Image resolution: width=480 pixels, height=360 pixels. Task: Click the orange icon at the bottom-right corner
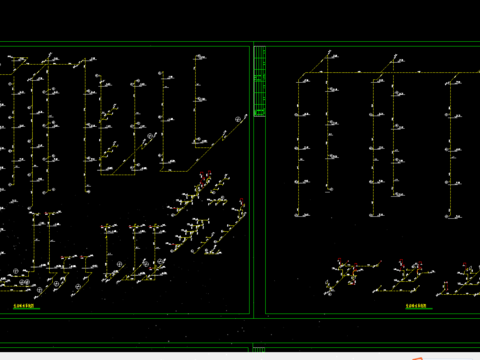pyautogui.click(x=418, y=359)
